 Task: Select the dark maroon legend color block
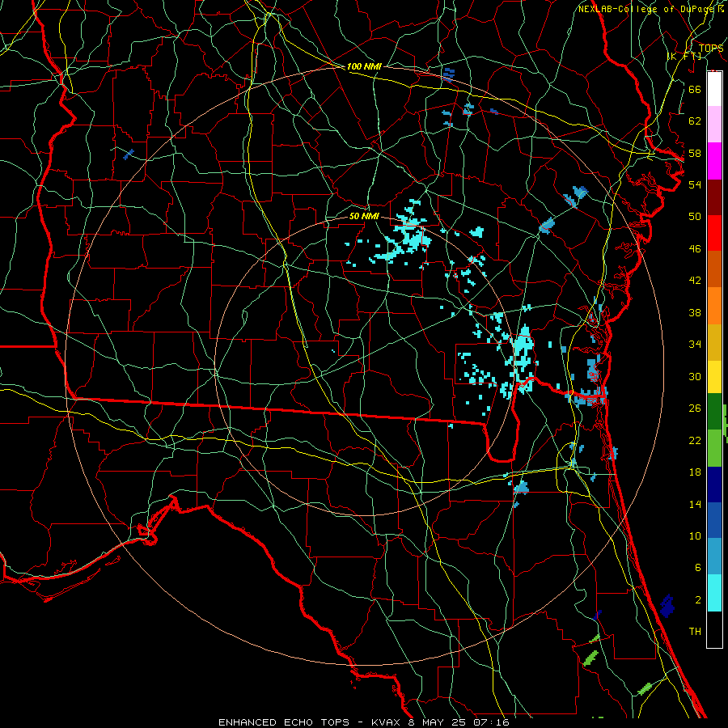[714, 197]
